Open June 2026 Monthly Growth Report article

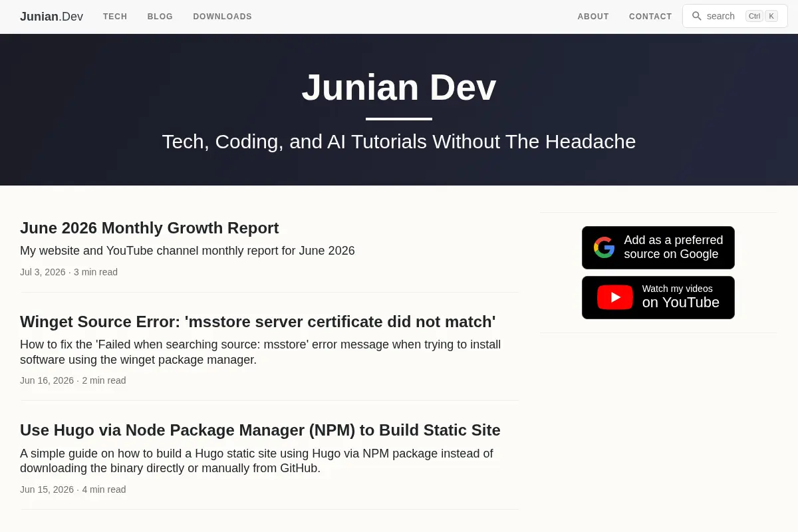[x=150, y=228]
